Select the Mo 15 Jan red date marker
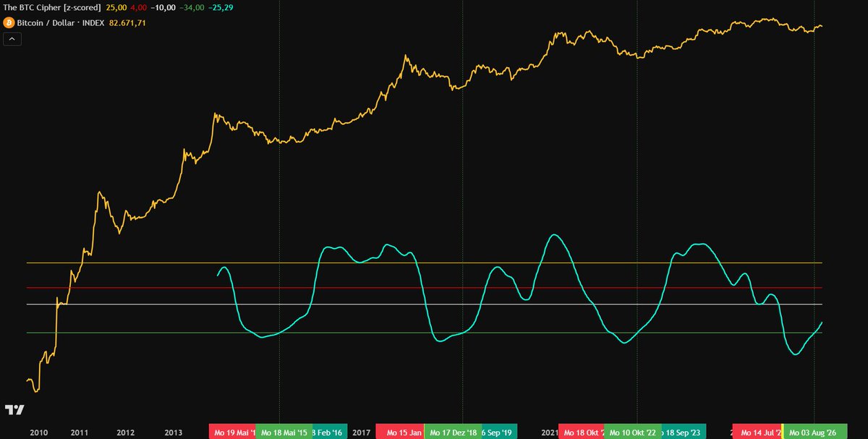 (x=400, y=432)
